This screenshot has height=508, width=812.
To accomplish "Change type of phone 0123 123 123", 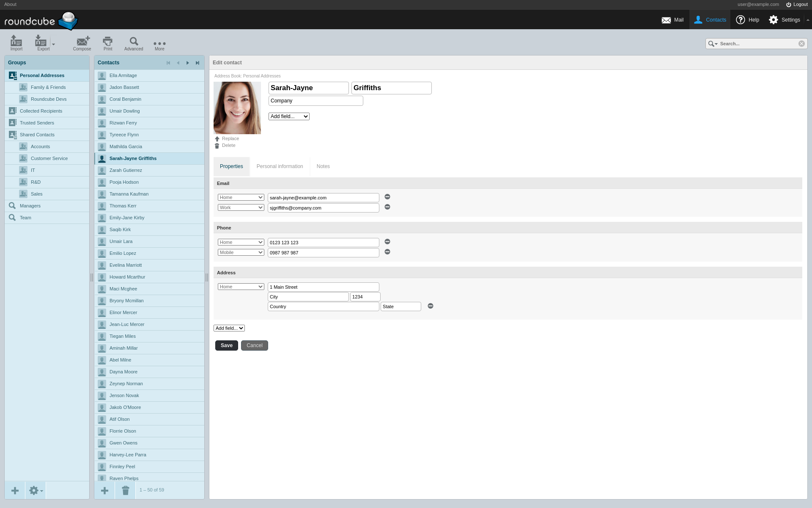I will [x=241, y=242].
